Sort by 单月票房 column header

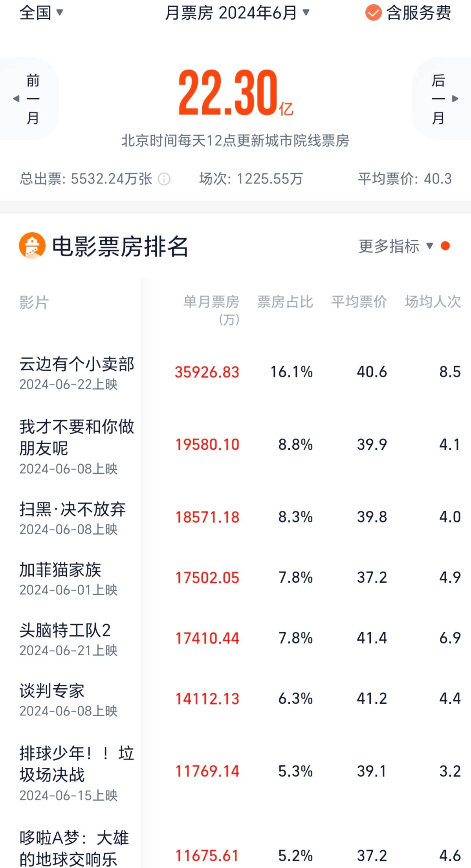click(211, 309)
